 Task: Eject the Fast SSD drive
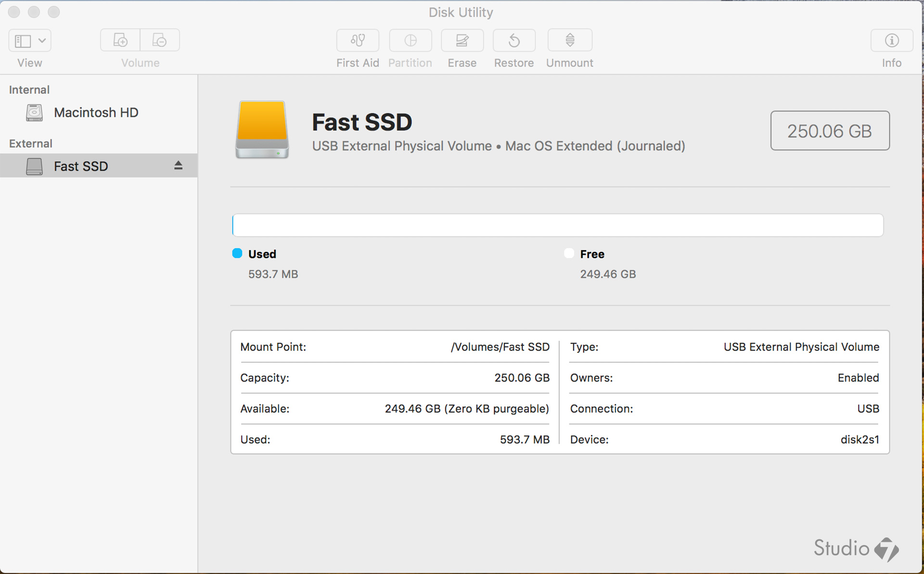(178, 166)
